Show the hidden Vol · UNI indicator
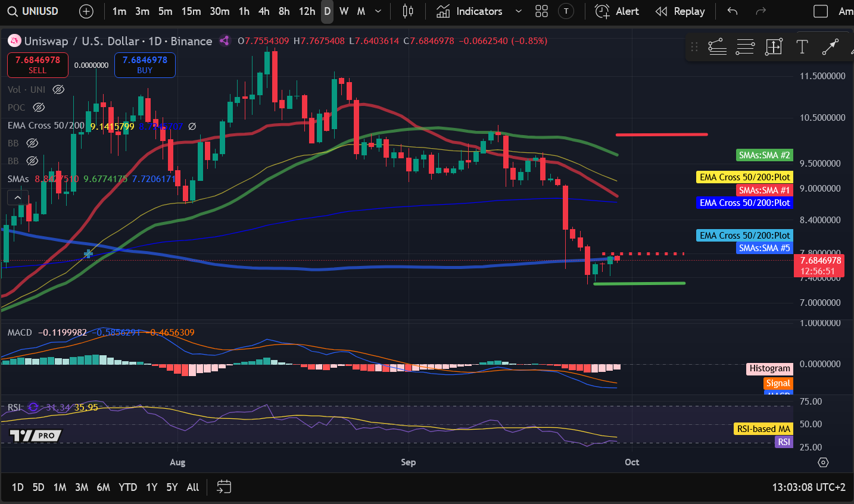 (58, 89)
